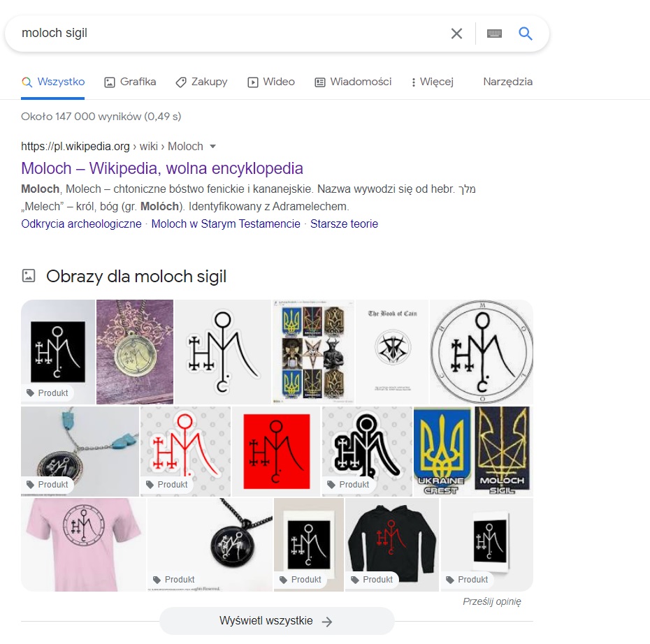
Task: Select the Wiadomości tab
Action: point(353,82)
